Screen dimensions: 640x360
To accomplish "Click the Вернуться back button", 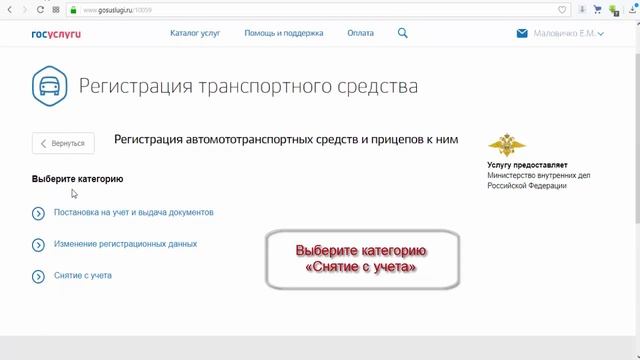I will pyautogui.click(x=63, y=143).
